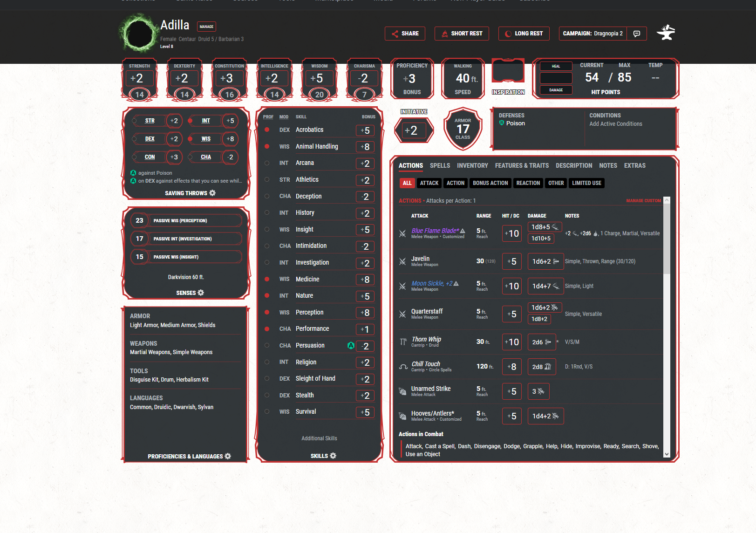Click the Heal input field
This screenshot has height=533, width=756.
coord(556,78)
